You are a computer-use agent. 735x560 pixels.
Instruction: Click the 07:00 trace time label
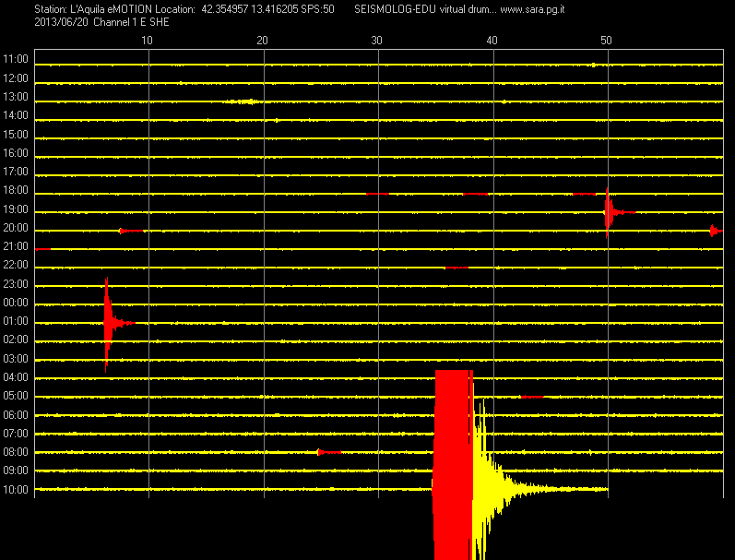(16, 434)
